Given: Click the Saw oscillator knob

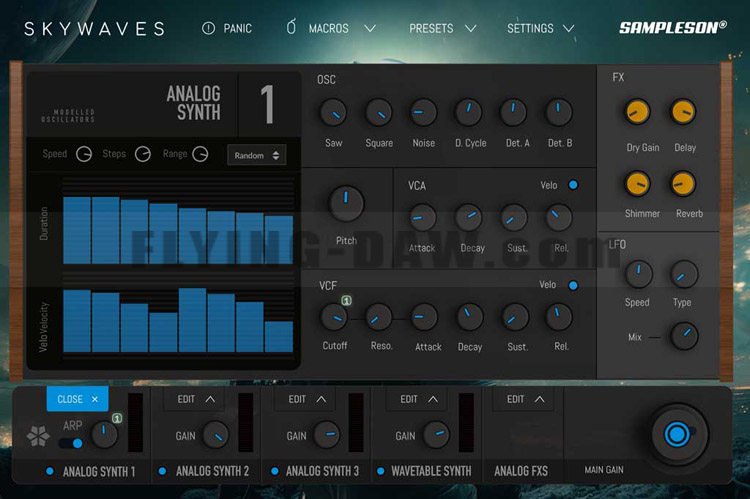Looking at the screenshot, I should pos(333,113).
